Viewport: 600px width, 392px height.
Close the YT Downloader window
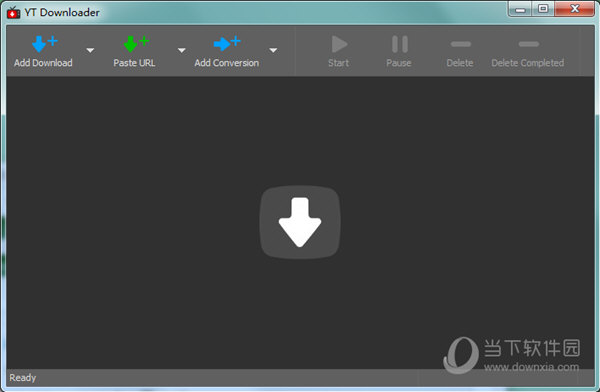tap(574, 9)
